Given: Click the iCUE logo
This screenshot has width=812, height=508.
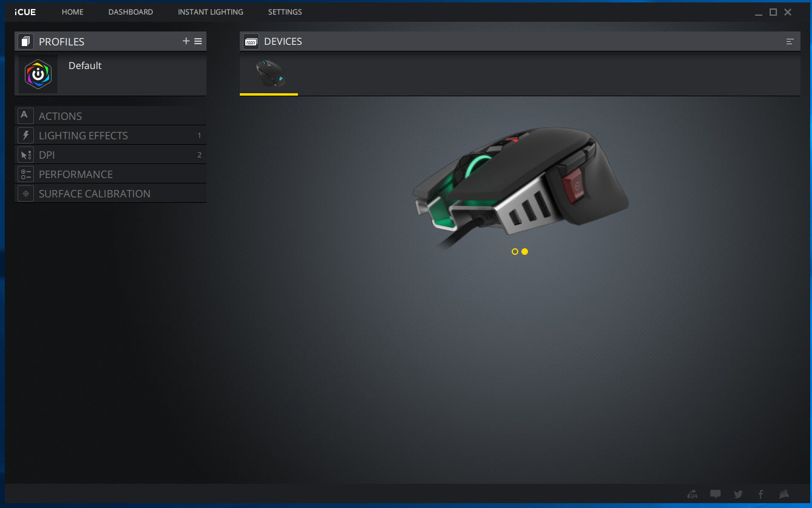Looking at the screenshot, I should pos(25,12).
